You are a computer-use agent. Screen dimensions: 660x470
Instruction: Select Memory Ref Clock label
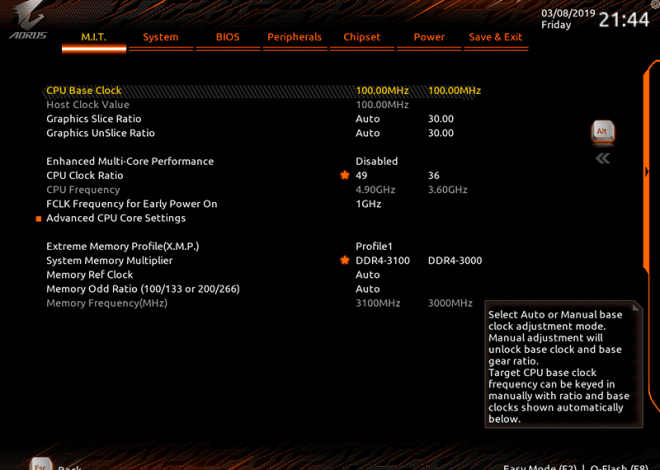point(90,275)
